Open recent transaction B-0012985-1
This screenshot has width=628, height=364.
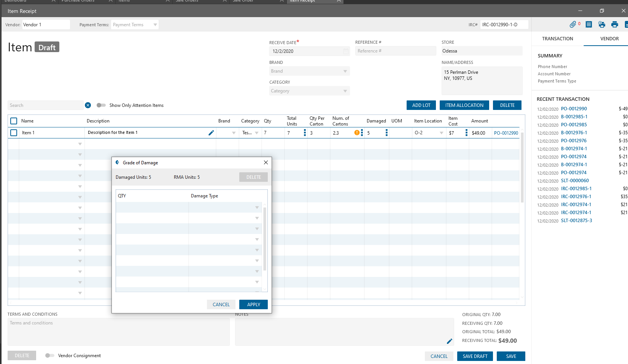[574, 117]
